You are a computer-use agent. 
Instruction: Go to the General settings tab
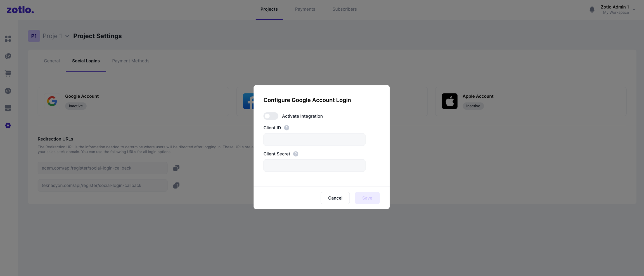click(x=52, y=61)
